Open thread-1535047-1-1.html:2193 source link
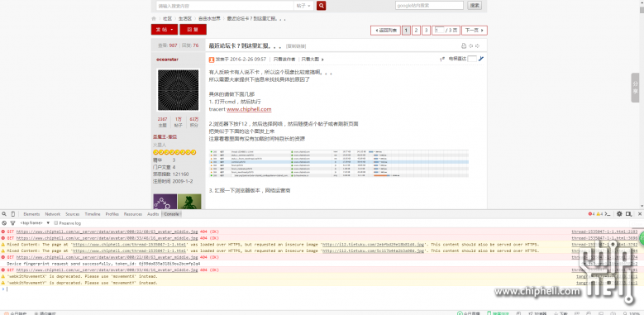Image resolution: width=644 pixels, height=315 pixels. [604, 231]
